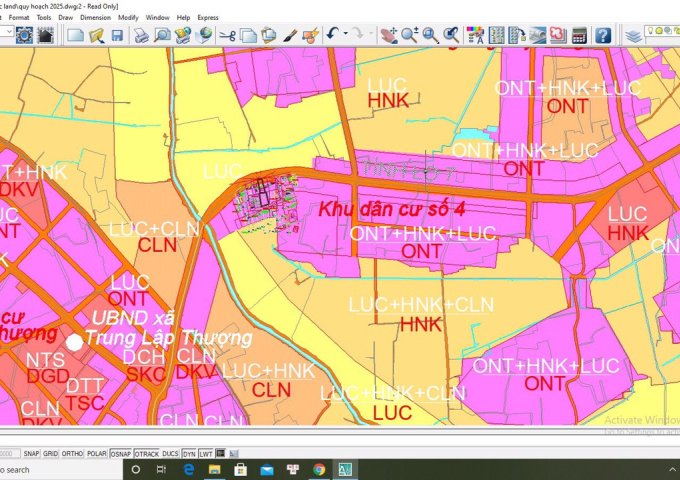Screen dimensions: 680x480
Task: Launch Google Chrome from the taskbar
Action: tap(319, 470)
